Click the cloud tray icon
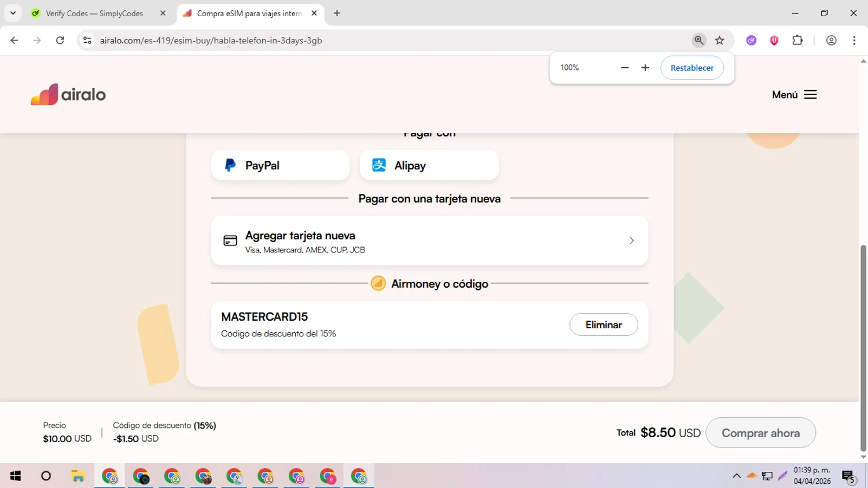 point(752,476)
